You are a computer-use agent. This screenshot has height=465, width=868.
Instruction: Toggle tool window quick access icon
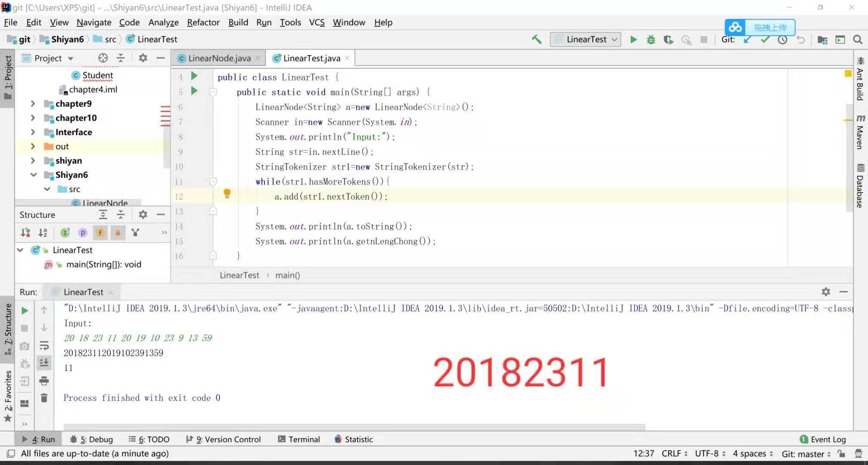point(11,453)
